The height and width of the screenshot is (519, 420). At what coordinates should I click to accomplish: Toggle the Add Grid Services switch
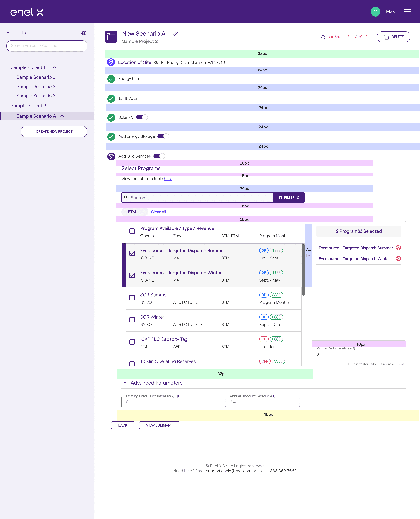159,156
